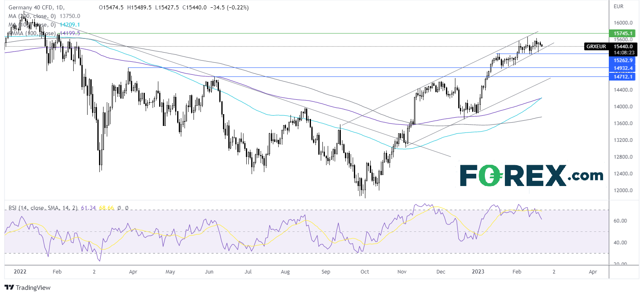644x296 pixels.
Task: Click the RSI moving average value 68.66
Action: point(106,208)
